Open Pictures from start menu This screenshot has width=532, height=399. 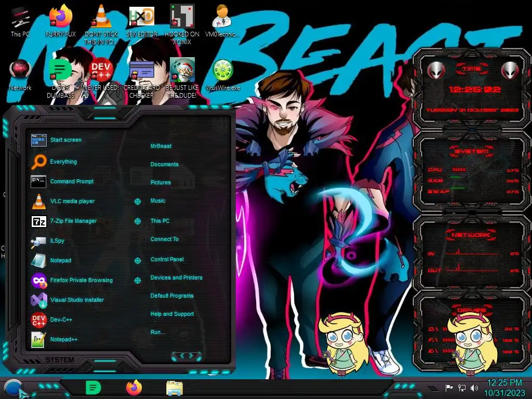[161, 182]
